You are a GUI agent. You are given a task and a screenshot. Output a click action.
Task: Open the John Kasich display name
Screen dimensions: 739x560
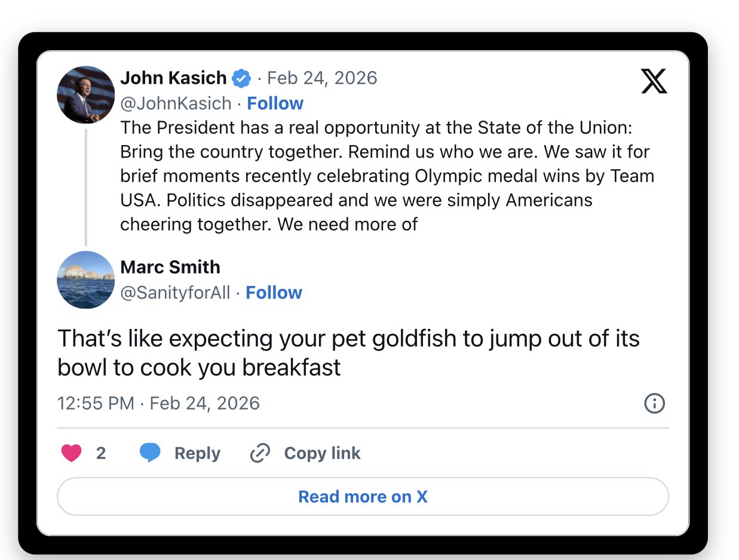tap(173, 78)
